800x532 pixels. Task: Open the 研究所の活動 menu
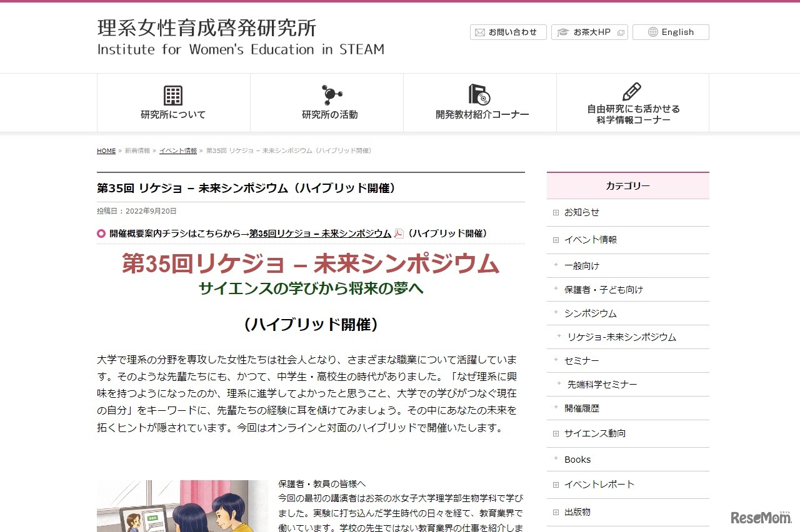pyautogui.click(x=327, y=102)
